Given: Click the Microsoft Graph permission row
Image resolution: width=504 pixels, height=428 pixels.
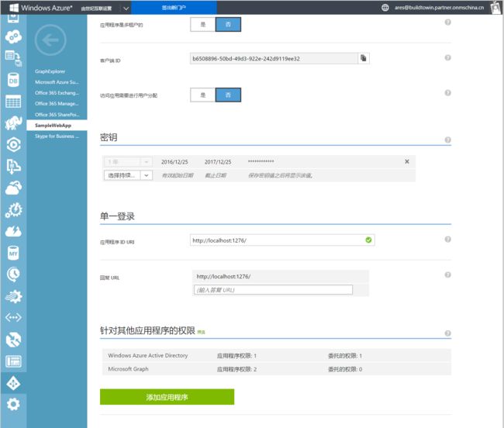Looking at the screenshot, I should click(277, 369).
